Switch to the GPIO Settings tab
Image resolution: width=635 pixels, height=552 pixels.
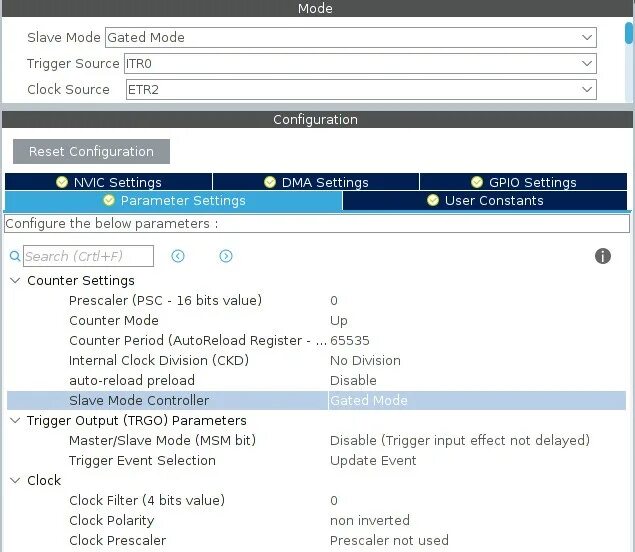tap(523, 182)
